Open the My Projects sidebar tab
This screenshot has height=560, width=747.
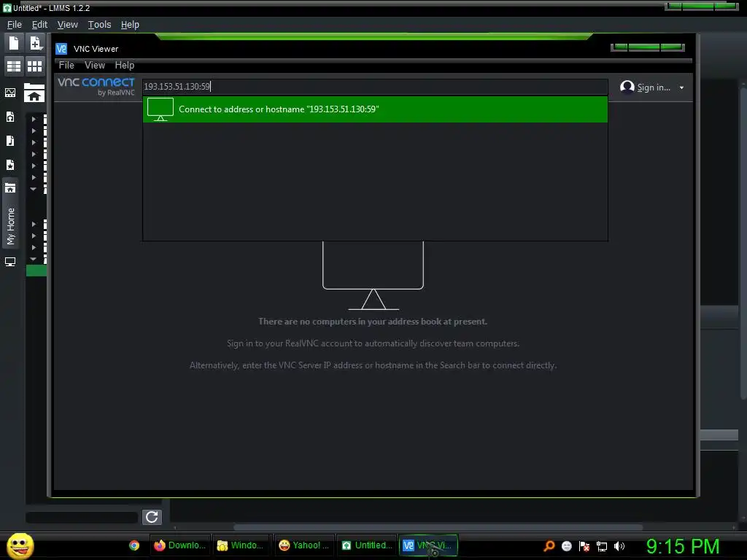[x=10, y=117]
